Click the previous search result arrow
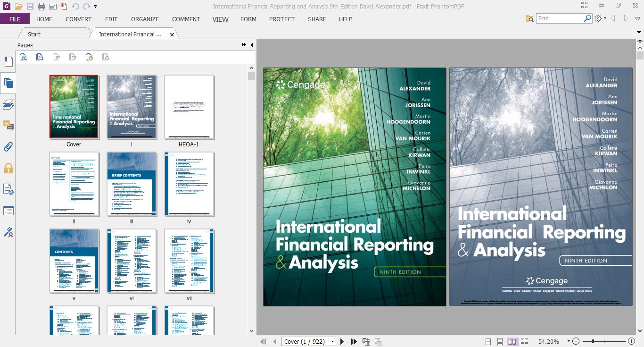This screenshot has width=644, height=347. click(613, 18)
